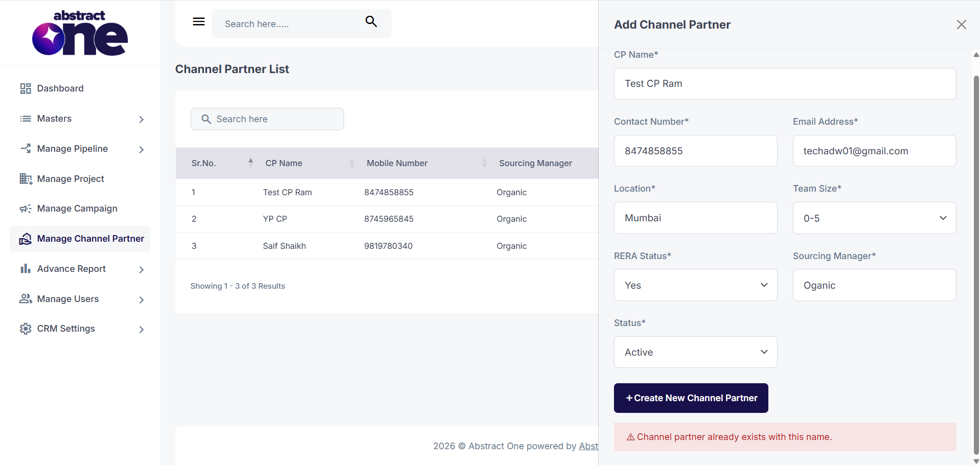
Task: Click the table Search here field
Action: tap(267, 119)
